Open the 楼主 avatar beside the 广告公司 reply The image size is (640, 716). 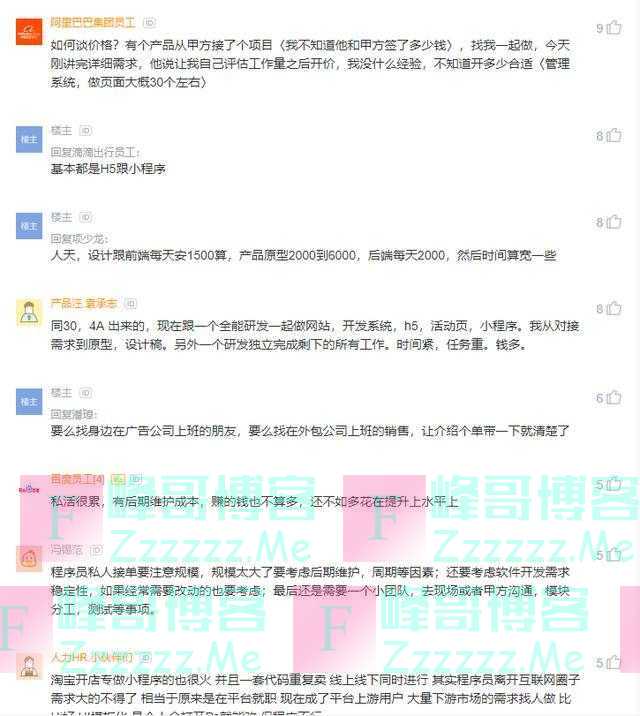point(29,401)
